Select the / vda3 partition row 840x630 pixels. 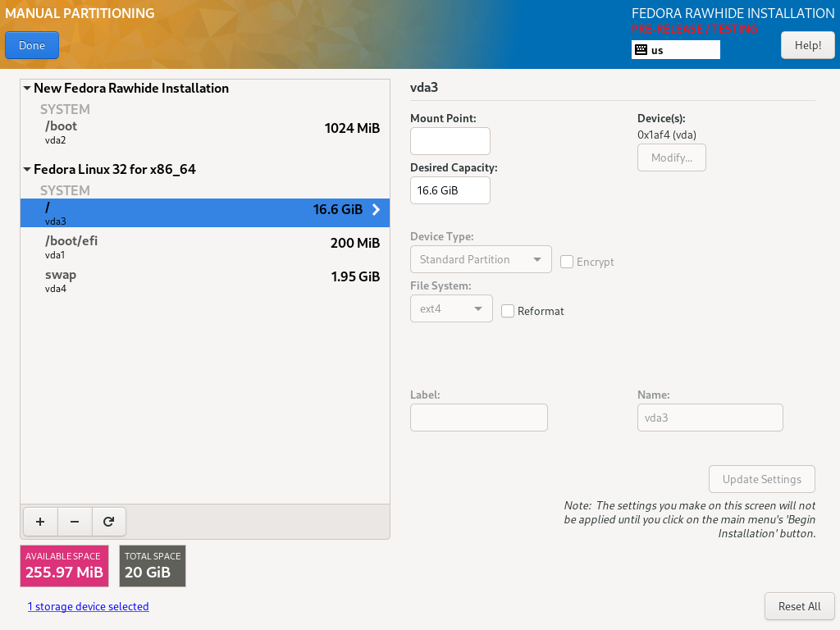pyautogui.click(x=204, y=212)
